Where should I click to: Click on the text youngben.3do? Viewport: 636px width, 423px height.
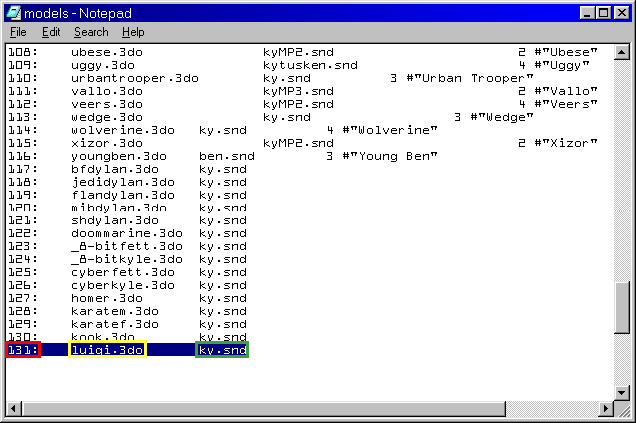point(119,156)
